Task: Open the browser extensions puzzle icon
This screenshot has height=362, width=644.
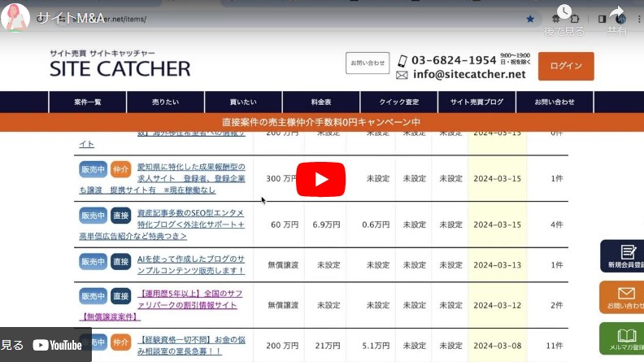Action: 575,19
